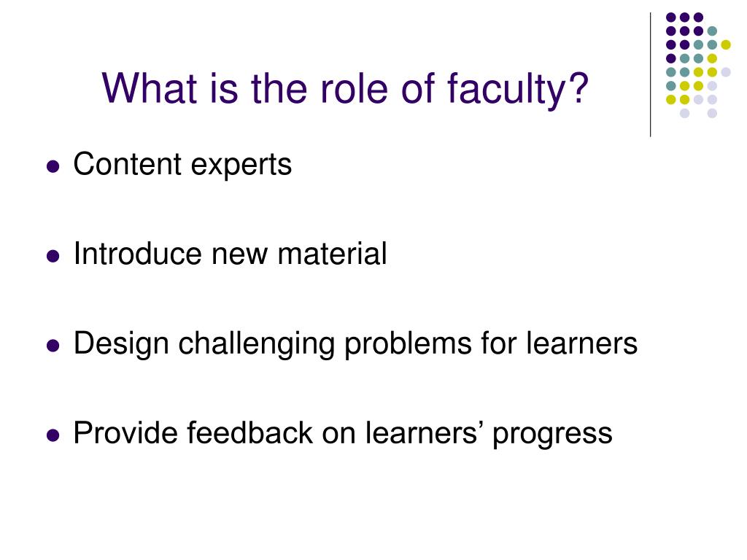Click 'Design challenging problems for learners' text
Viewport: 747px width, 560px height.
355,344
